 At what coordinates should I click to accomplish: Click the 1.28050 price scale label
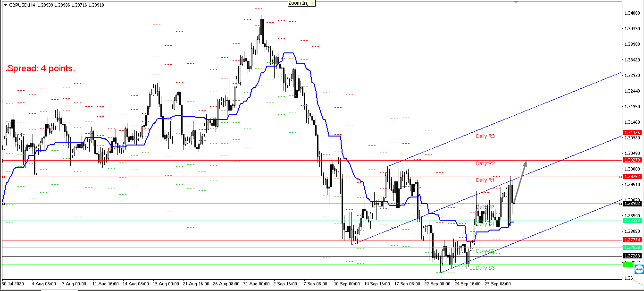(x=632, y=231)
